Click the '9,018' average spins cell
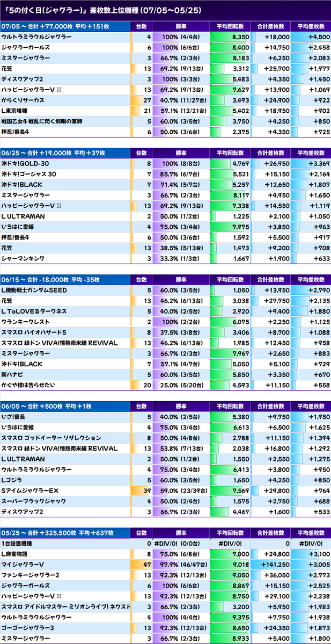This screenshot has height=644, width=331. (x=230, y=565)
